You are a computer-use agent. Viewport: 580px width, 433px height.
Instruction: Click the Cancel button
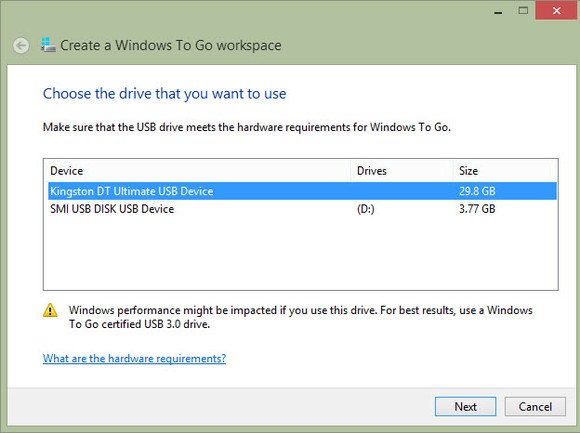tap(535, 407)
